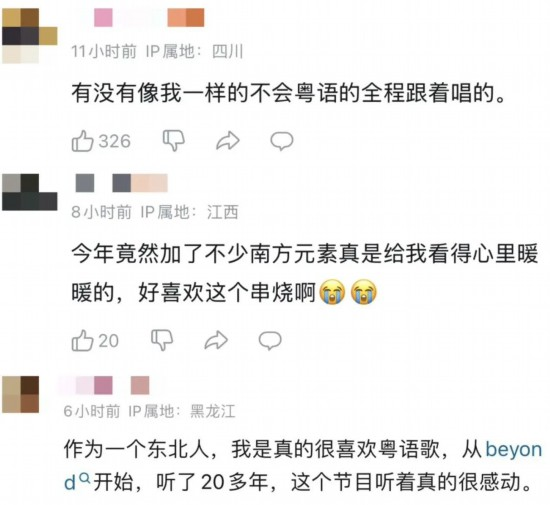Reply to the Sichuan user's comment
The width and height of the screenshot is (550, 505).
(x=282, y=141)
